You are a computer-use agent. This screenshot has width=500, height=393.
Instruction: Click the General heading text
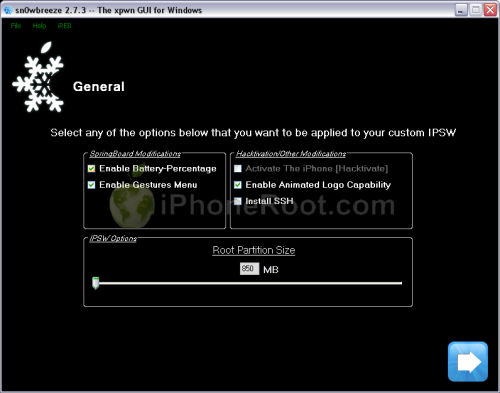click(x=99, y=87)
